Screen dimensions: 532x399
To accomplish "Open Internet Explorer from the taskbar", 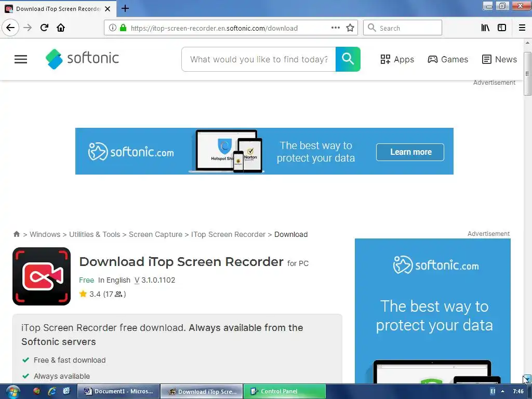I will pos(52,391).
